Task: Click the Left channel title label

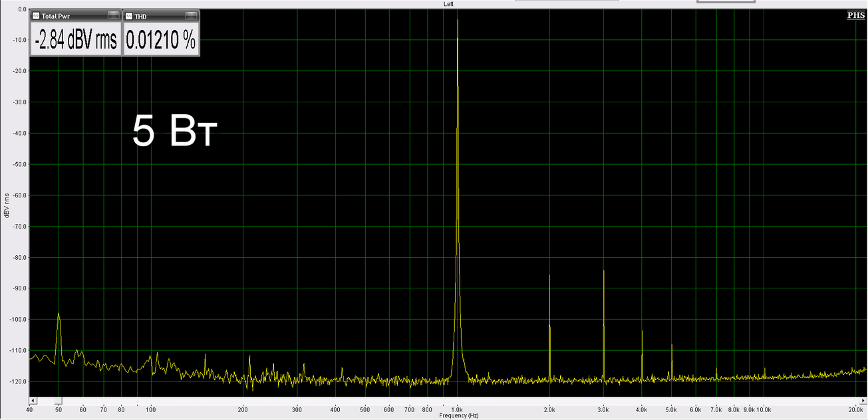Action: coord(448,4)
